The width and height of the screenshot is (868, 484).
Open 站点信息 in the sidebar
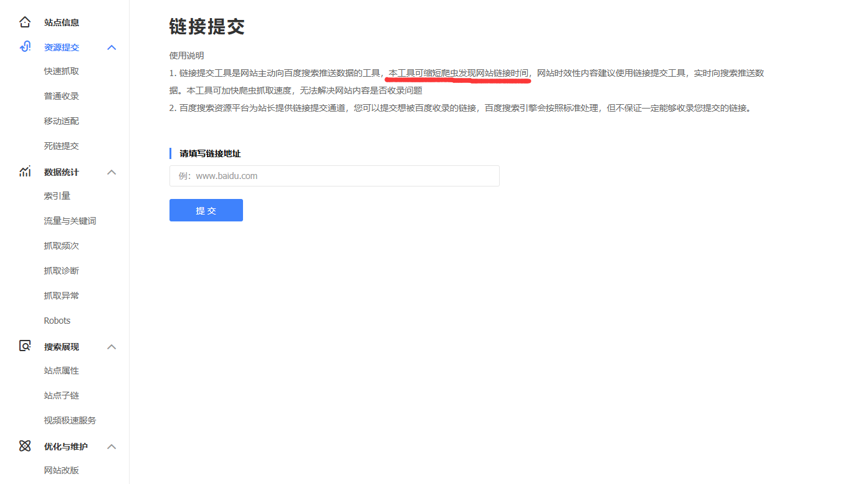pos(62,22)
